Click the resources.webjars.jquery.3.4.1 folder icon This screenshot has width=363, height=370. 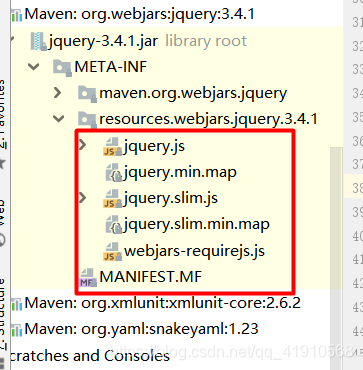point(87,119)
